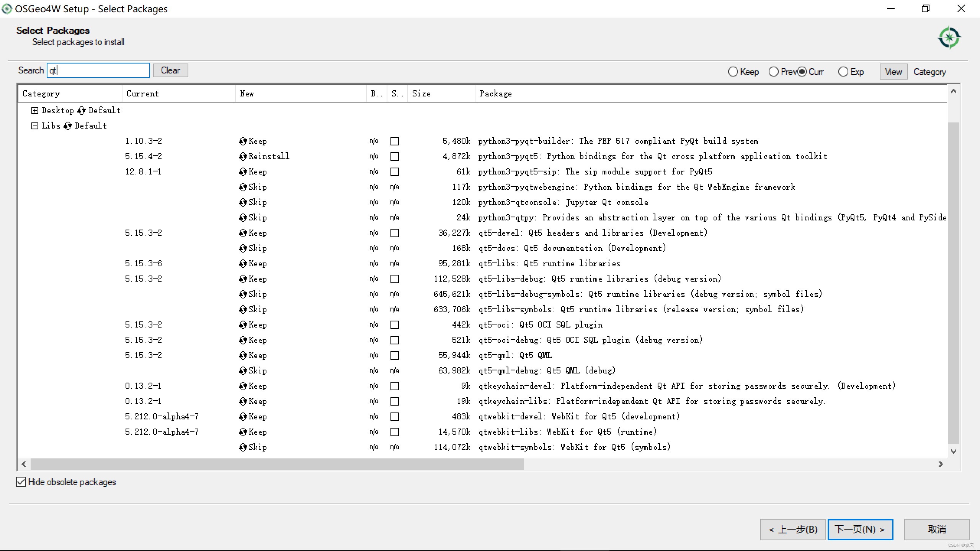The height and width of the screenshot is (551, 980).
Task: Click the 上一步(B) back button
Action: coord(793,530)
